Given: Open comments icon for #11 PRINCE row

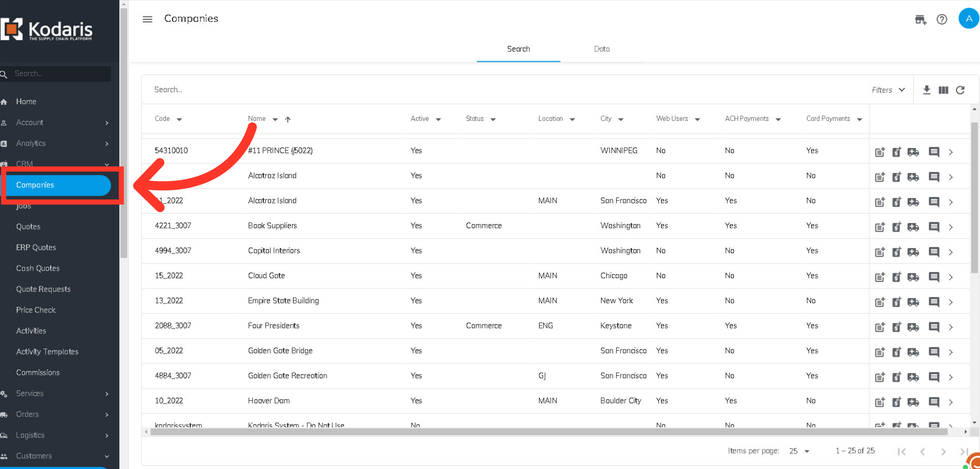Looking at the screenshot, I should (x=934, y=152).
